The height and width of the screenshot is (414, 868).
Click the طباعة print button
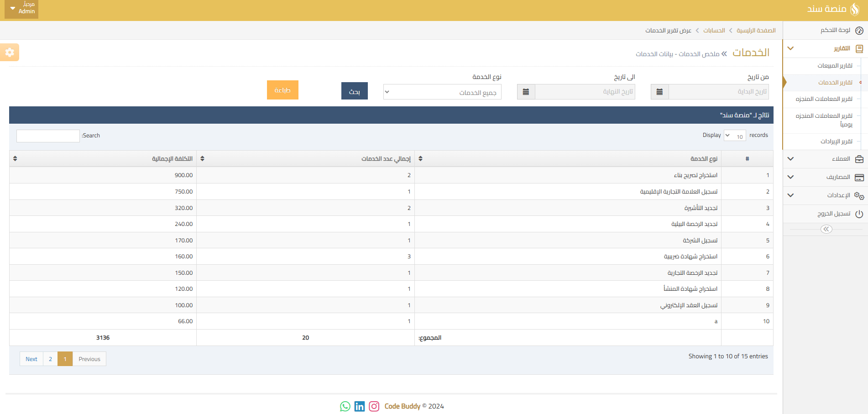(282, 90)
